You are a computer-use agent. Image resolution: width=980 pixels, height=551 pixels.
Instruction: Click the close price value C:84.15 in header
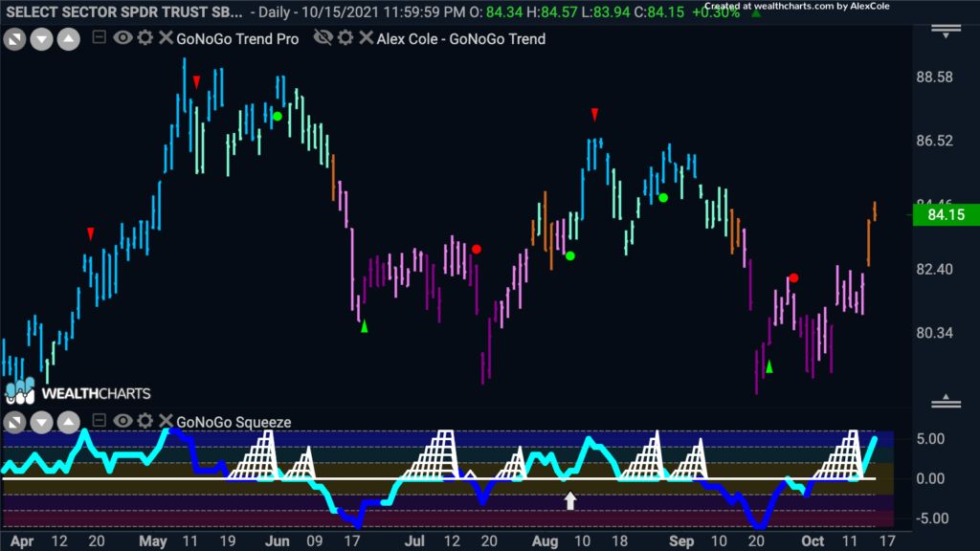(658, 11)
